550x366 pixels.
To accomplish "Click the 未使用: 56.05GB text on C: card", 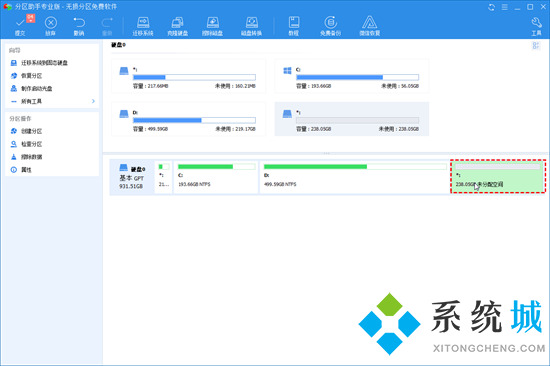I will (x=400, y=86).
